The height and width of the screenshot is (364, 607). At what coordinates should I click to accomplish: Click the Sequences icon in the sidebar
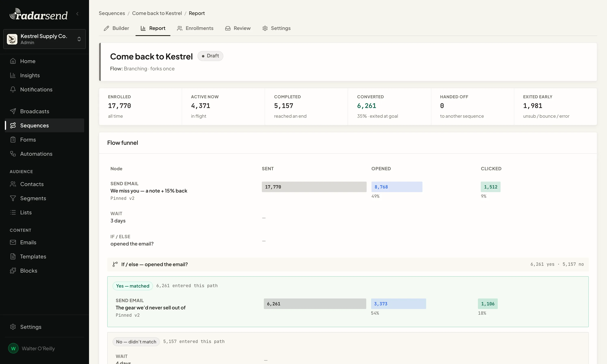click(x=13, y=125)
